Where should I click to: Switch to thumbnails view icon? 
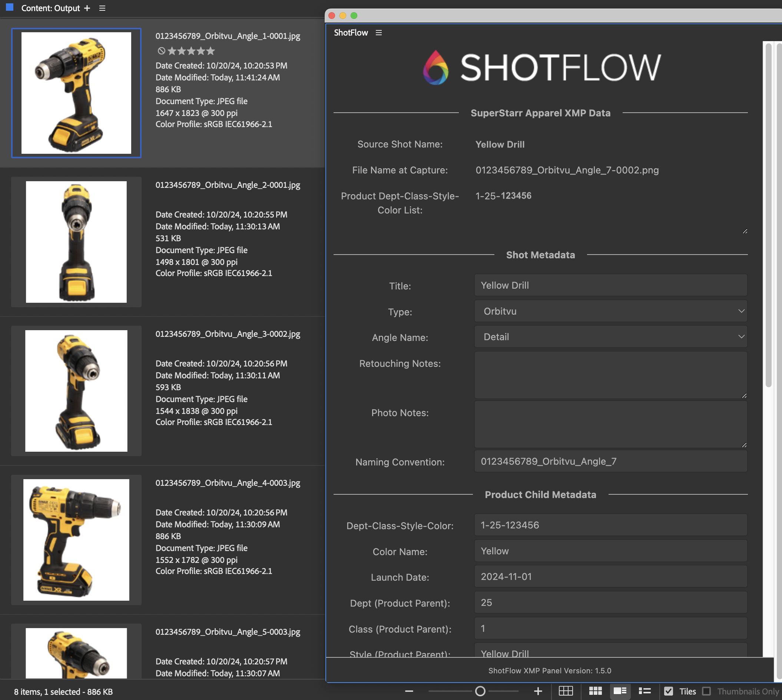pyautogui.click(x=595, y=691)
